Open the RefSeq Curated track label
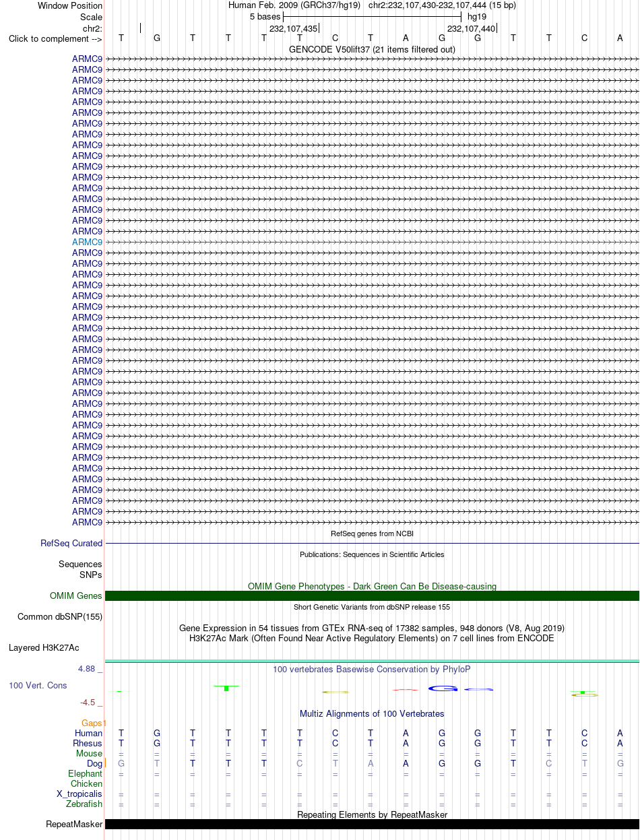Viewport: 640px width, 840px height. click(x=71, y=543)
